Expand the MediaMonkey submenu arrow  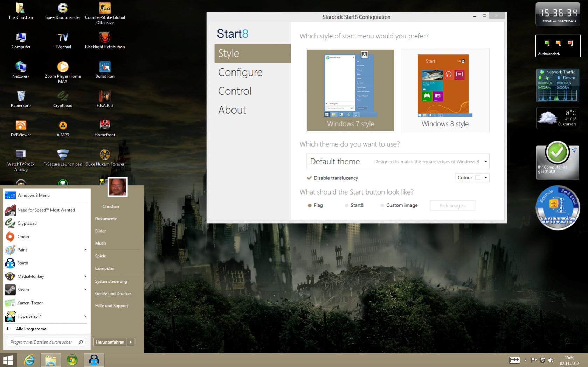[x=85, y=276]
